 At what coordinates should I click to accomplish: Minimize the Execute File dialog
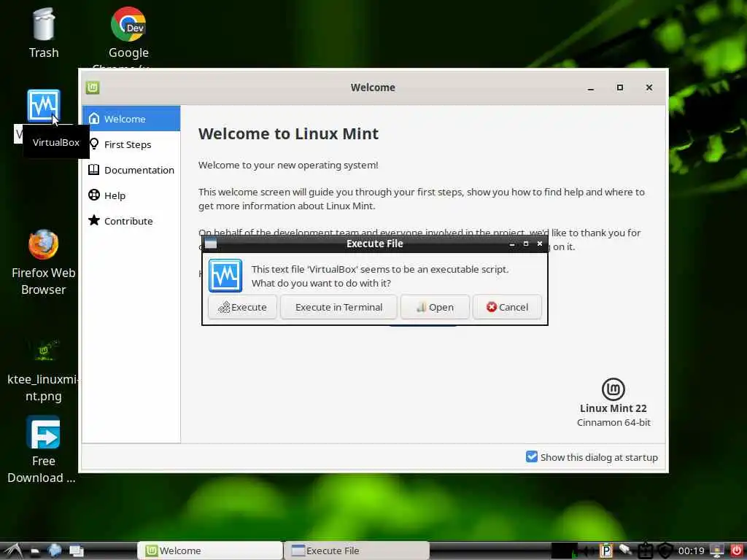click(x=512, y=244)
